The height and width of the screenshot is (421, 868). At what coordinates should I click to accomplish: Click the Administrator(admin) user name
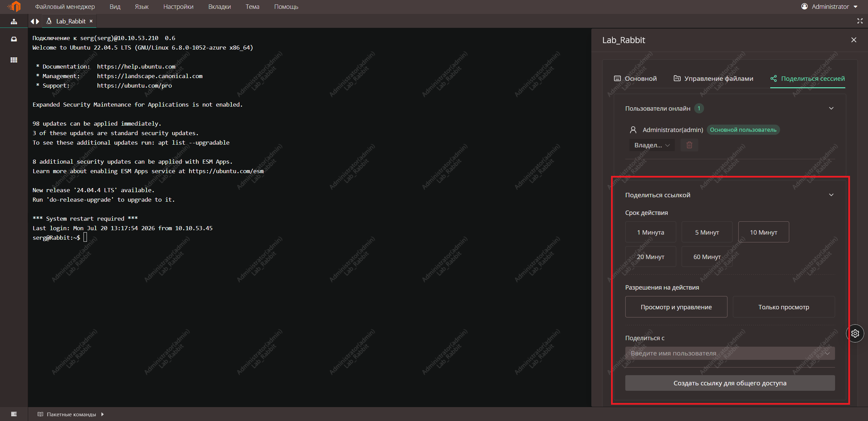[673, 130]
